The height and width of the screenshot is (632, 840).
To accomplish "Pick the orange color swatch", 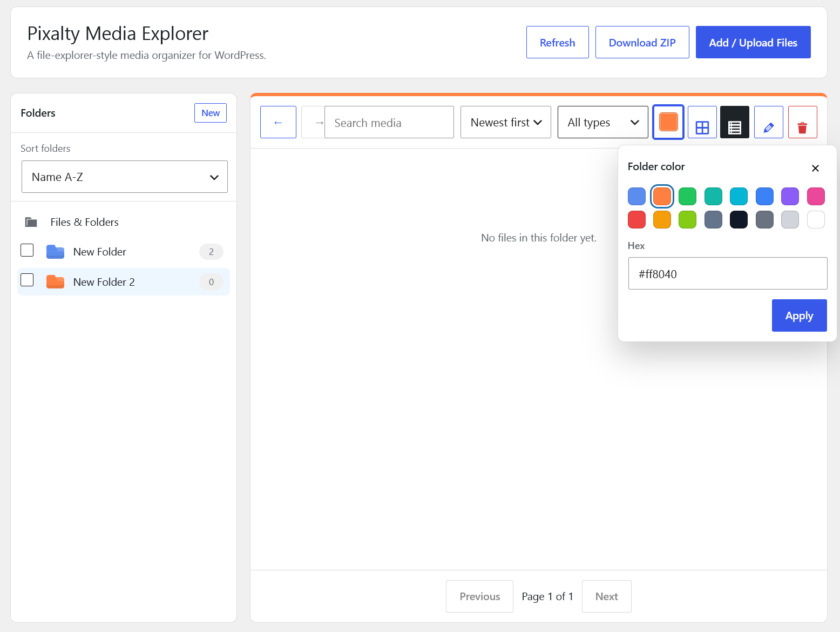I will coord(662,196).
